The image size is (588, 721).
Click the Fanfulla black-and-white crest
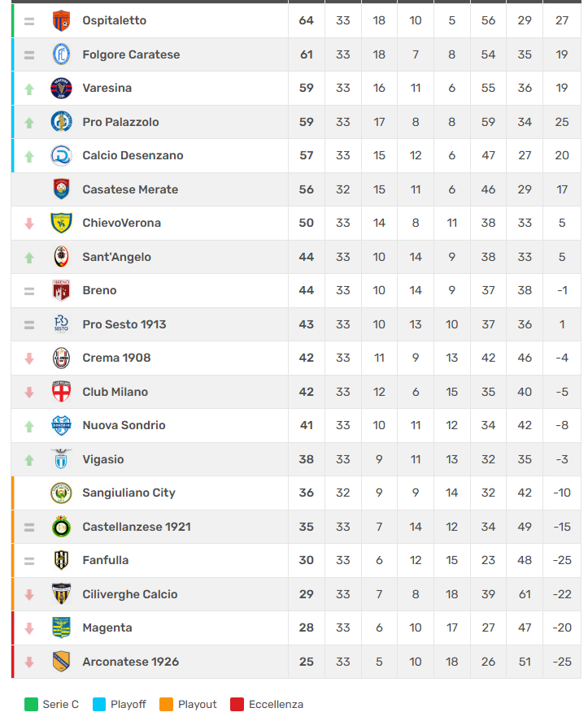[x=61, y=560]
